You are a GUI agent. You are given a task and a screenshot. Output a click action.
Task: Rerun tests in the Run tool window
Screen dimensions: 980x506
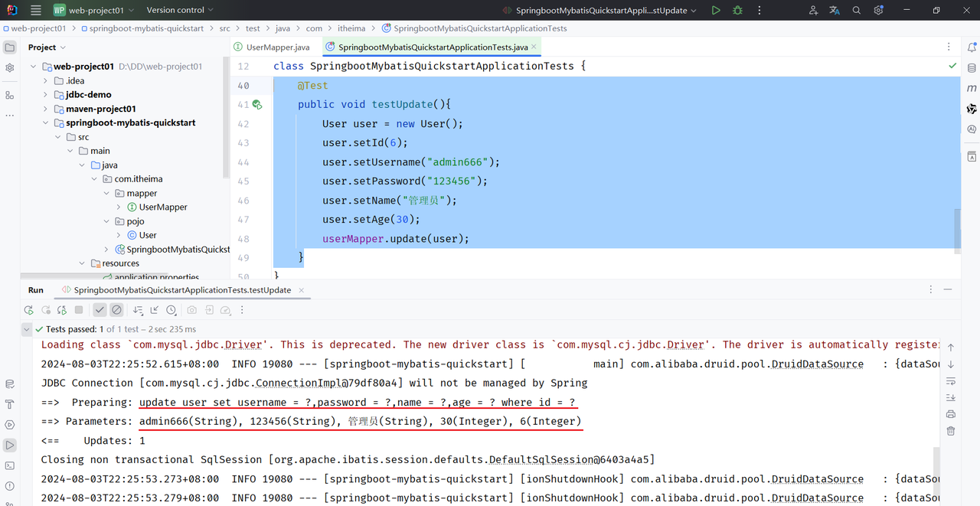(x=28, y=310)
